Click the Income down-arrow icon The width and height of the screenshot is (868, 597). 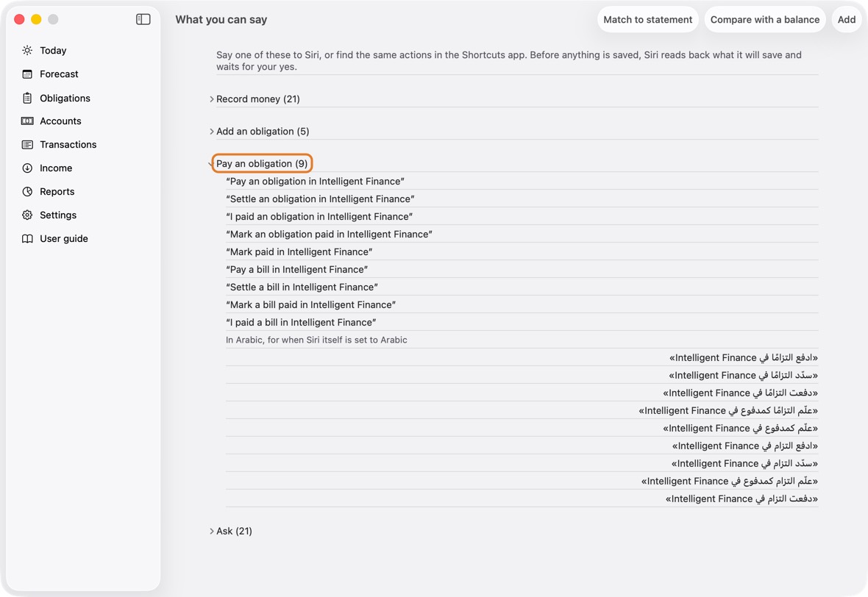tap(27, 168)
